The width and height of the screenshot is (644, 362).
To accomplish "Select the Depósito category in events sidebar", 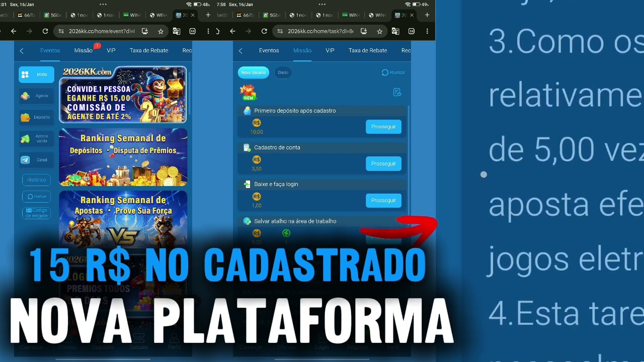I will point(36,117).
